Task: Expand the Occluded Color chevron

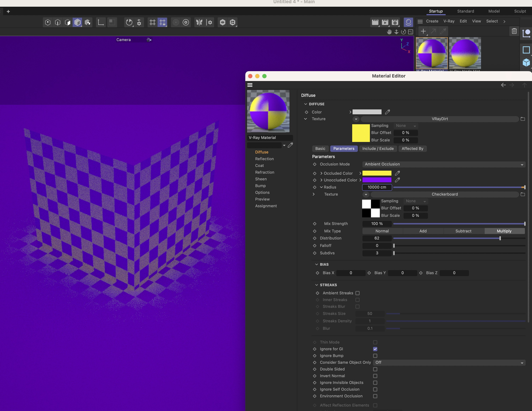Action: coord(321,173)
